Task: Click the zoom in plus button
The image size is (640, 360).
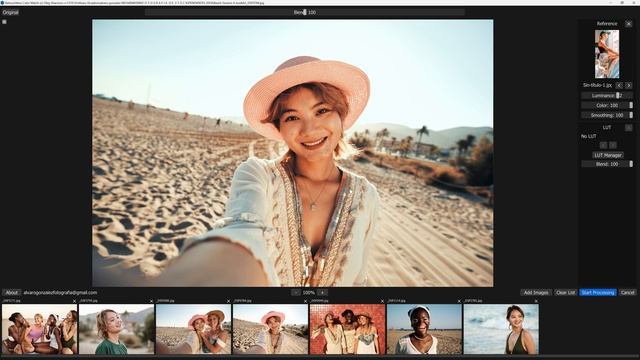Action: pyautogui.click(x=322, y=293)
